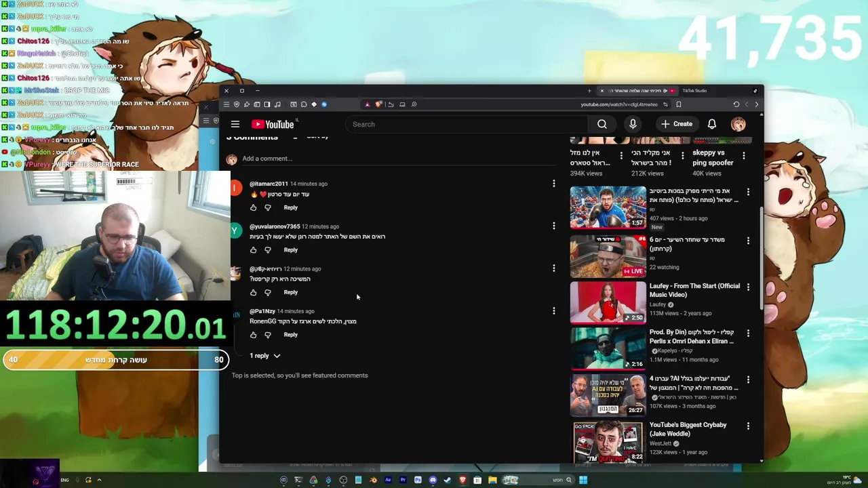Reply to the 12 minutes ago comment
The height and width of the screenshot is (488, 868).
pos(290,292)
